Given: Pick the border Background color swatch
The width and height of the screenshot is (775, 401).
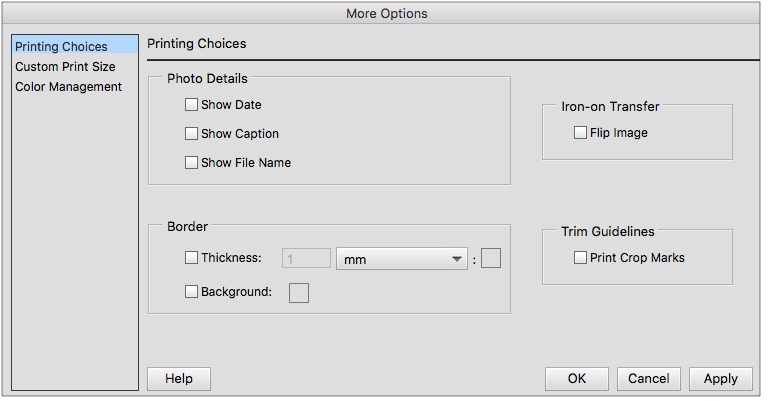Looking at the screenshot, I should click(299, 292).
